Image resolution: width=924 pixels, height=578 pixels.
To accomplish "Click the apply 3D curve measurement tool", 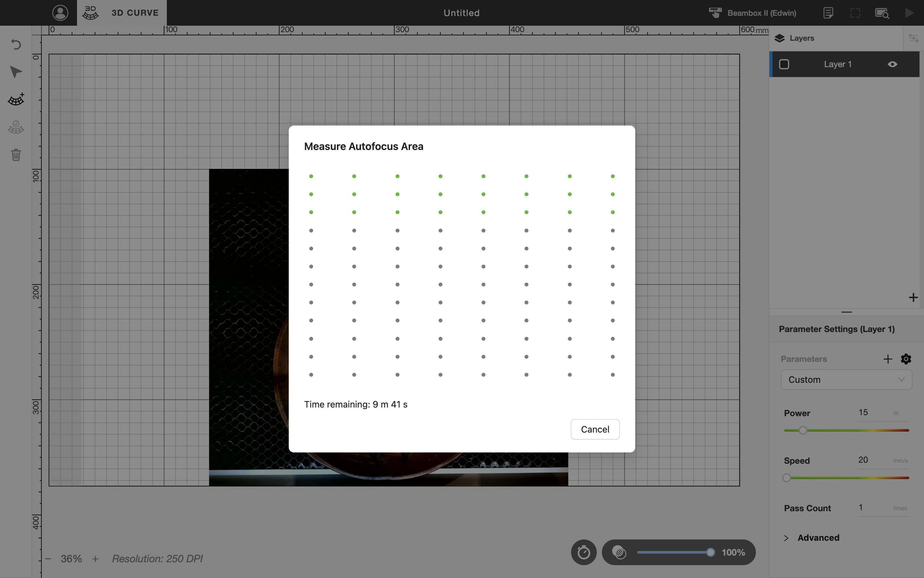I will pos(16,127).
